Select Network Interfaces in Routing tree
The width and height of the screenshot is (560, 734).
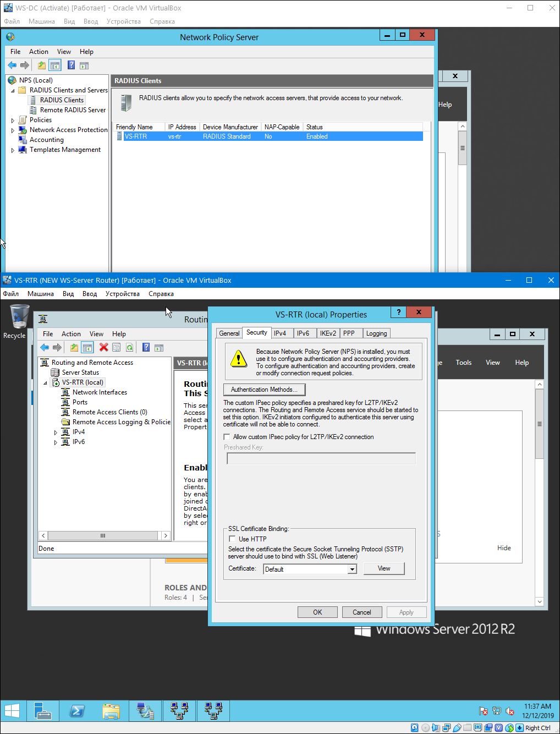coord(100,392)
